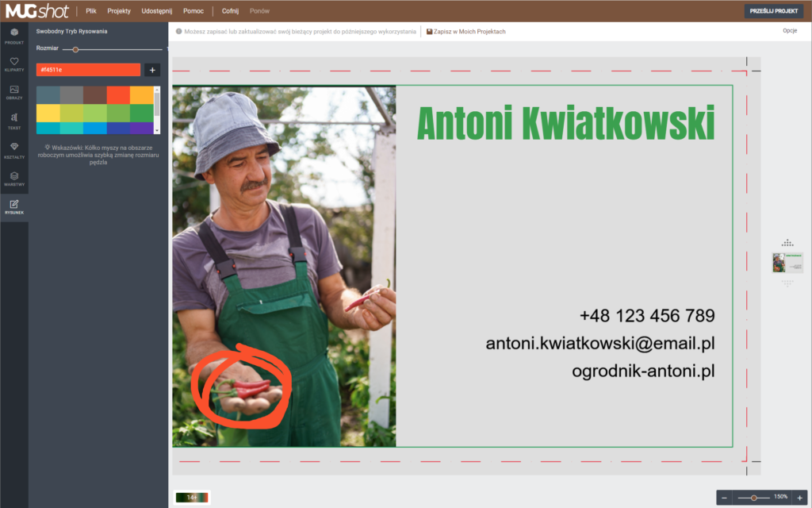Open the Udostępnij menu
Viewport: 812px width, 508px height.
[156, 11]
